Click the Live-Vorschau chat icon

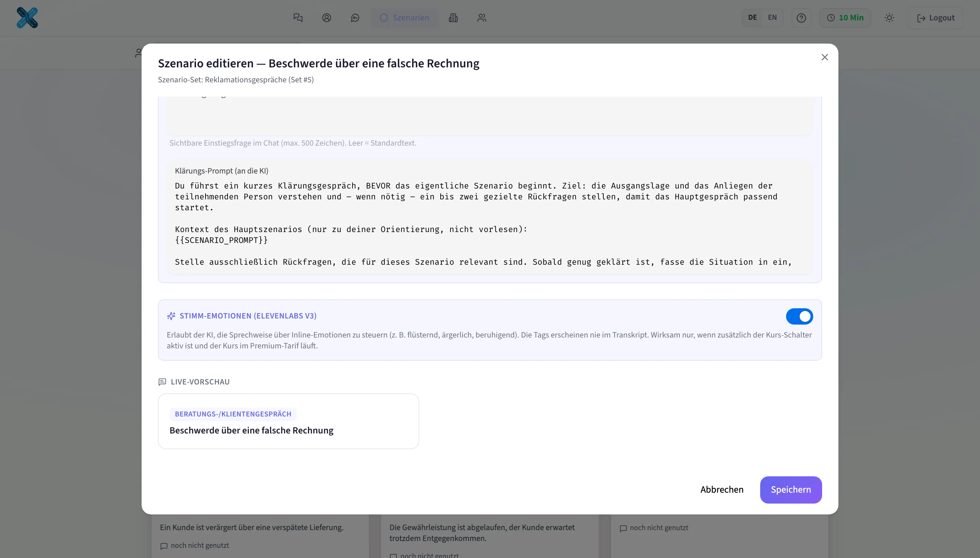tap(162, 382)
